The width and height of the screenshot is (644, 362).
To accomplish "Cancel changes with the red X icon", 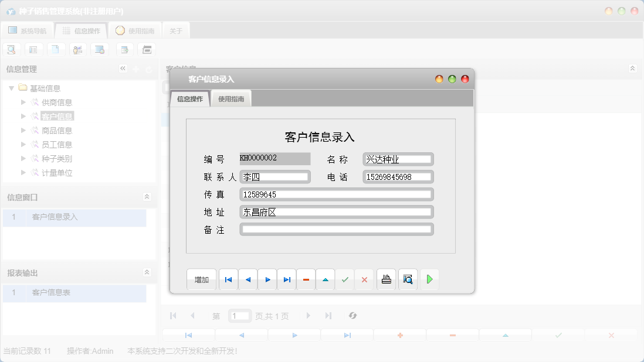I will 364,279.
